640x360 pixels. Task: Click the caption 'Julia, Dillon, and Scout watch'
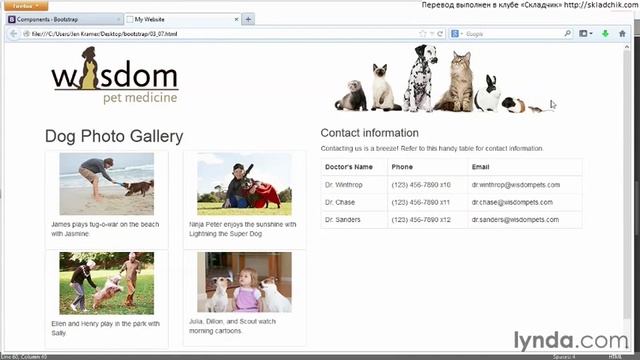(232, 321)
